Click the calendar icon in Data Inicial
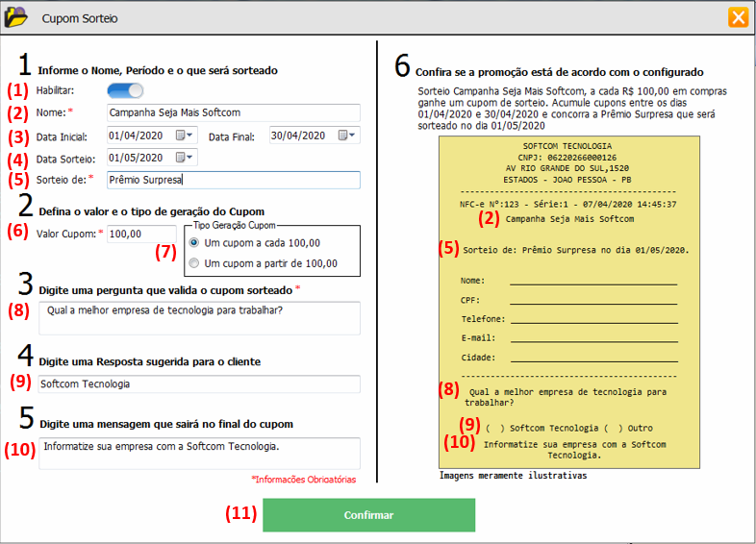Image resolution: width=756 pixels, height=544 pixels. [x=180, y=136]
